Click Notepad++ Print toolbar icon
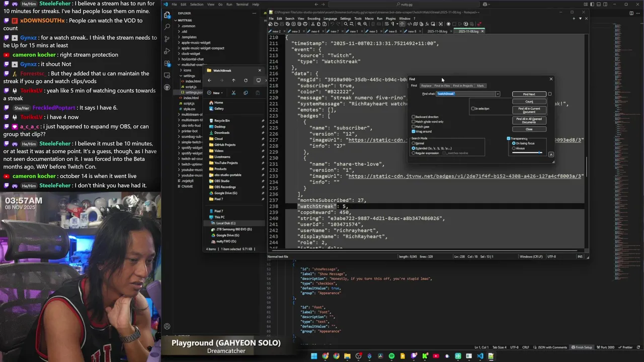 (305, 24)
